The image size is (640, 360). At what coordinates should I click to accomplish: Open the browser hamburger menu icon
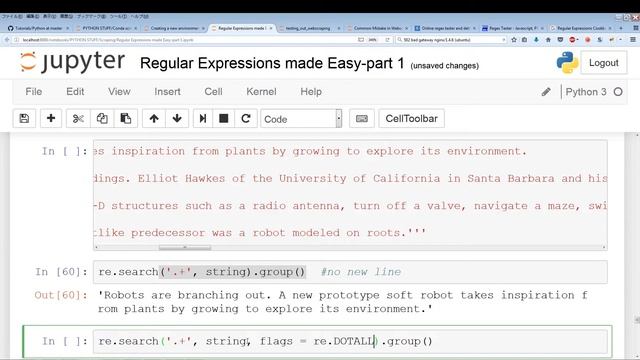633,40
